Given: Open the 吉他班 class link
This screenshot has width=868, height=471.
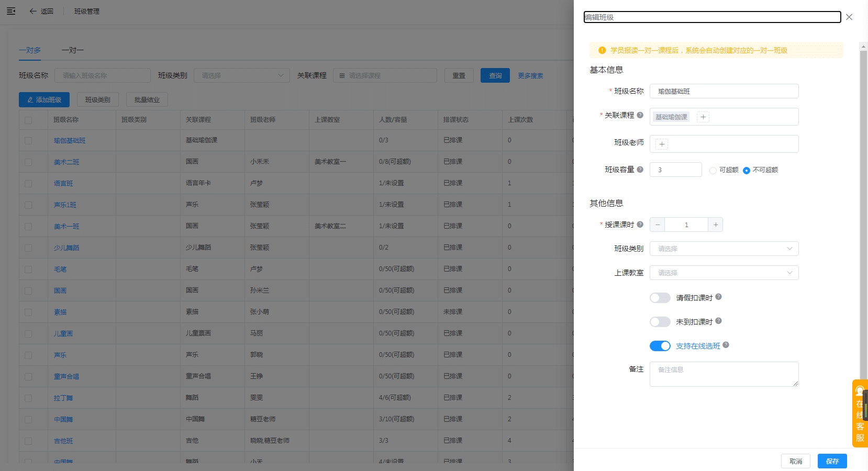Looking at the screenshot, I should click(63, 441).
